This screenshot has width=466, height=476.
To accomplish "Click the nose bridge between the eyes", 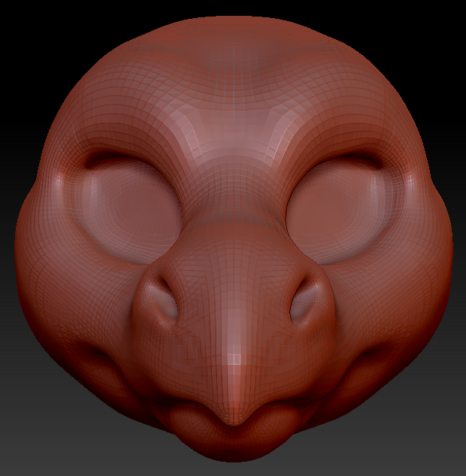I will point(235,196).
